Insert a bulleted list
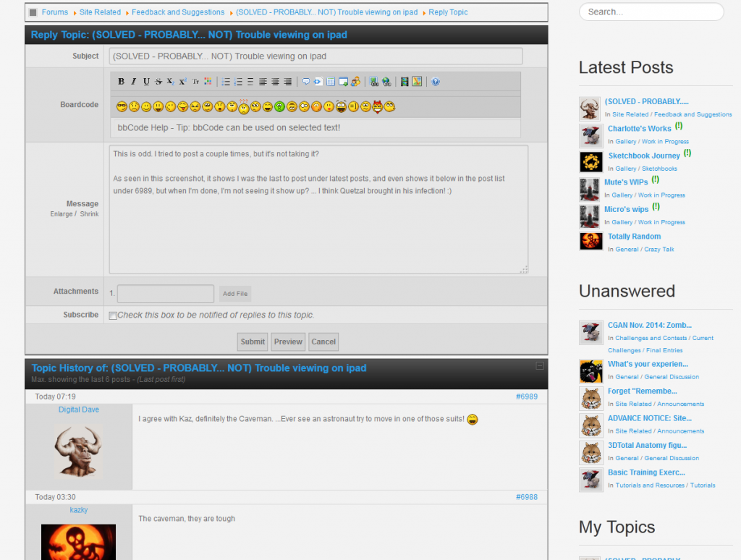 tap(226, 82)
